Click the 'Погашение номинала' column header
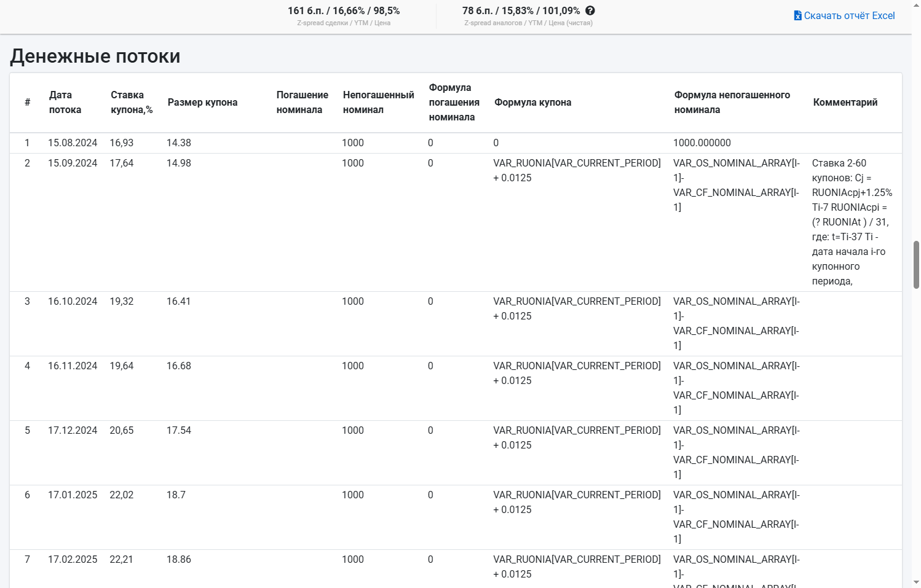 (302, 103)
